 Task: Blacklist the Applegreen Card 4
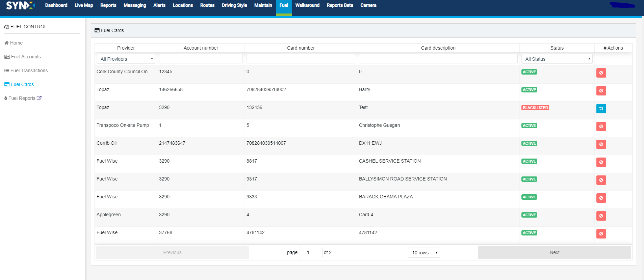[x=601, y=216]
